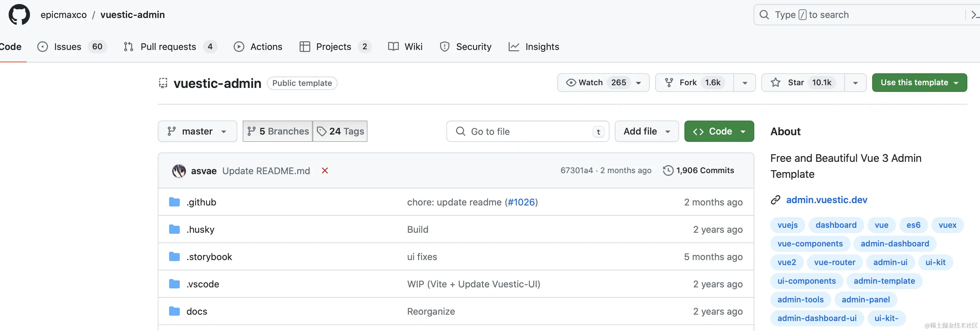Screen dimensions: 980x331
Task: Click asvae's avatar in the commit row
Action: point(179,171)
